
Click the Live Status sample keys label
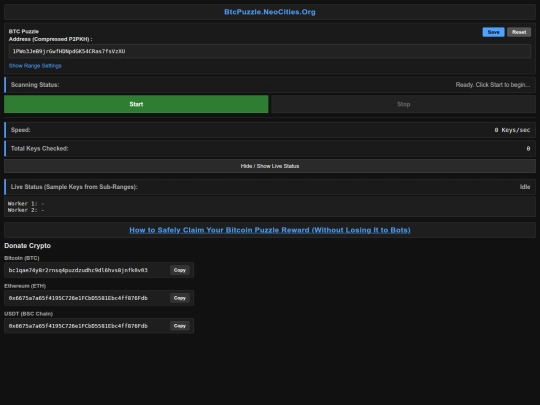tap(74, 187)
